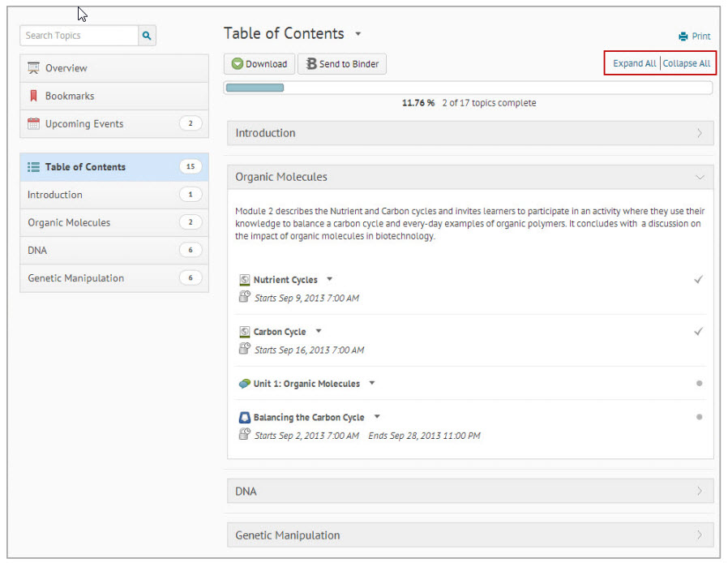Expand the Introduction module section
The image size is (728, 563).
point(470,133)
